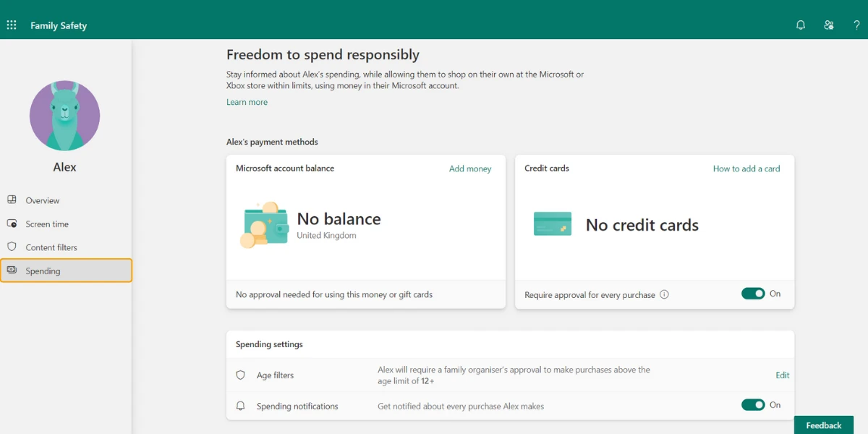Click the Content filters shield icon
Screen dimensions: 868x434
[12, 247]
